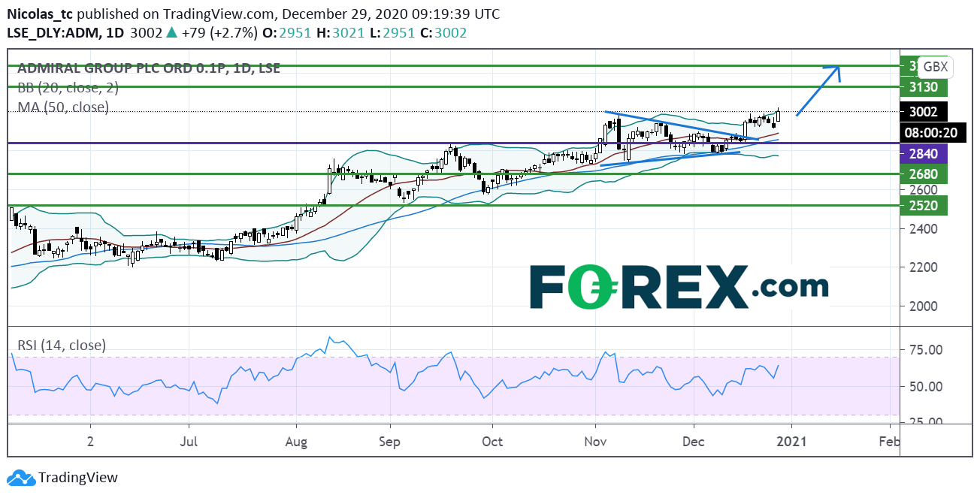Select the 2520 green price label
This screenshot has height=498, width=980.
point(923,205)
